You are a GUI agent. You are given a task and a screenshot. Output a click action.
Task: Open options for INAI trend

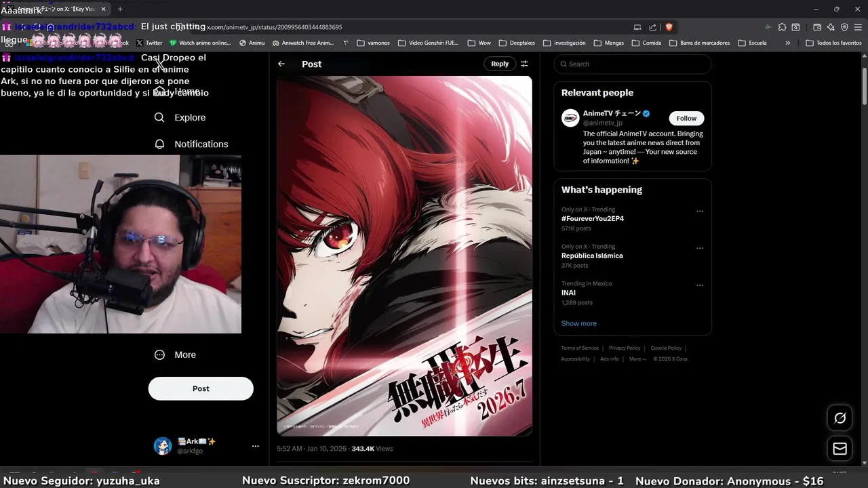(x=700, y=285)
